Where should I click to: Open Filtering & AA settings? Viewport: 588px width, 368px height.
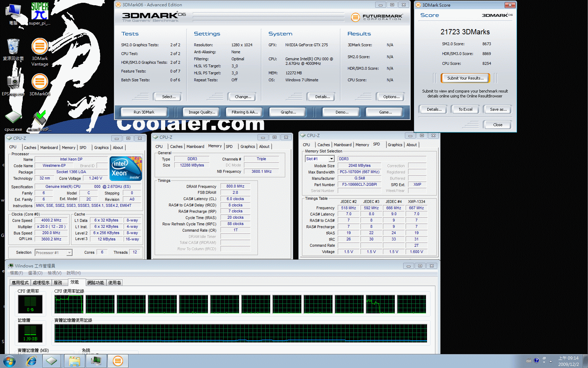pos(244,112)
